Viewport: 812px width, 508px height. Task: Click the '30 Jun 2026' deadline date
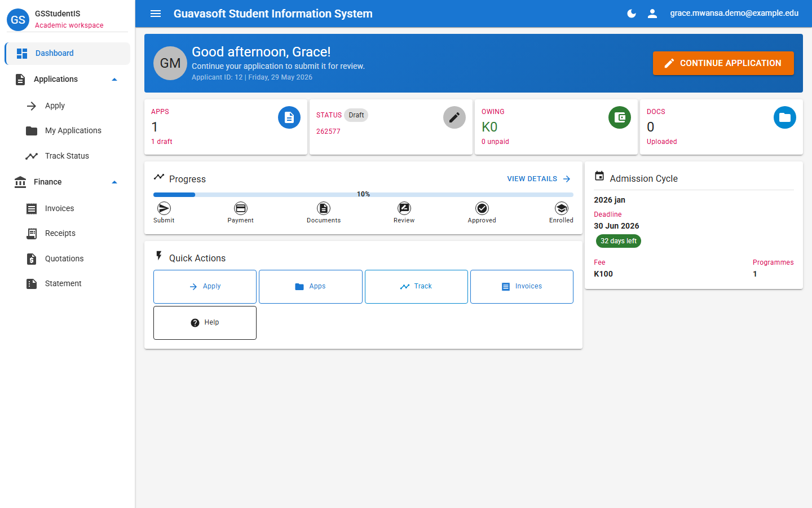click(x=616, y=226)
